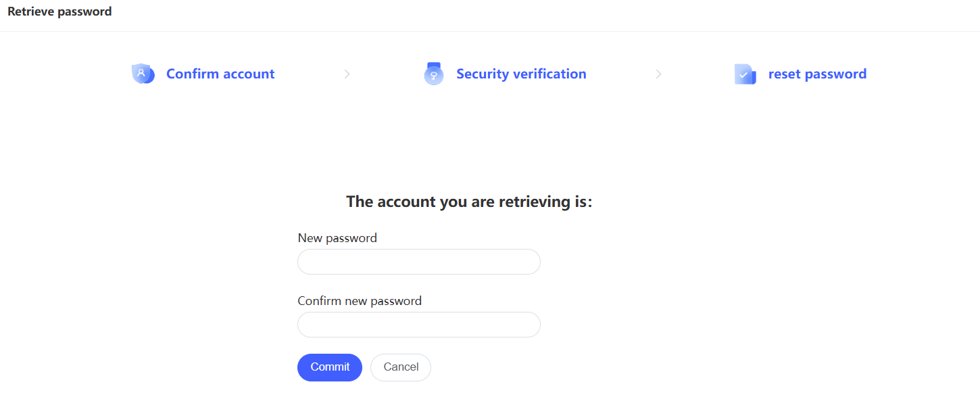The image size is (980, 397).
Task: Go to the Security verification step
Action: [x=521, y=74]
